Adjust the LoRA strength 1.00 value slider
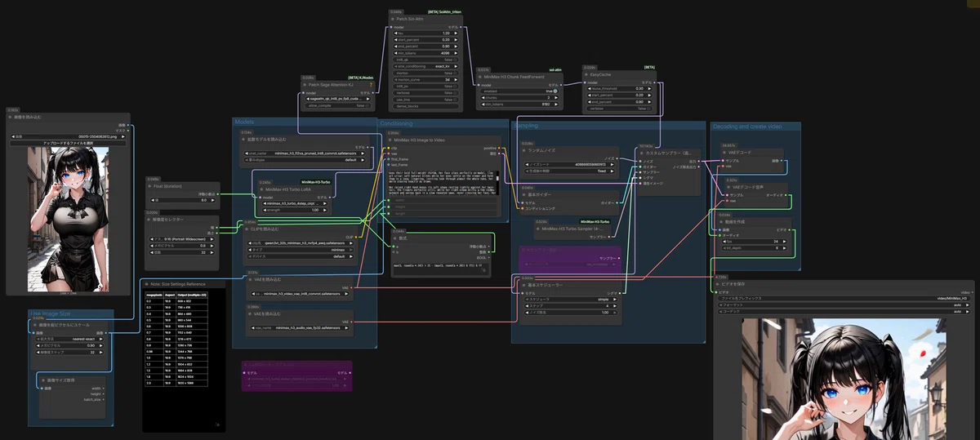 294,210
